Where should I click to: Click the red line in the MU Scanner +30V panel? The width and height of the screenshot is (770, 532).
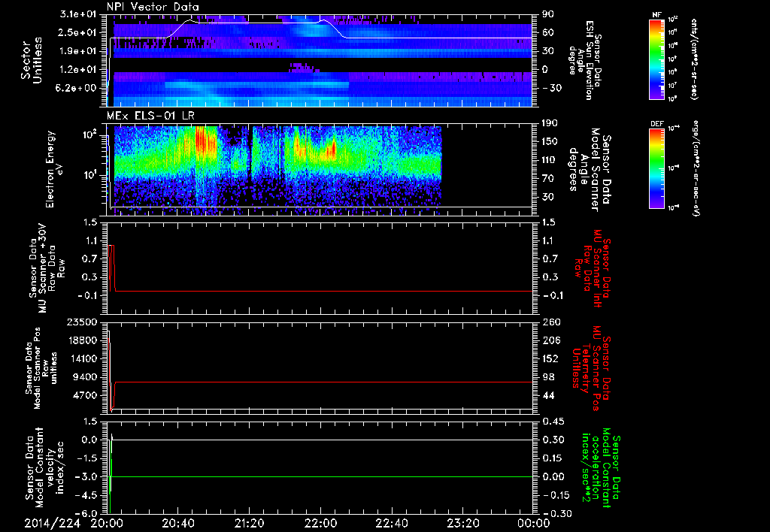tap(323, 291)
